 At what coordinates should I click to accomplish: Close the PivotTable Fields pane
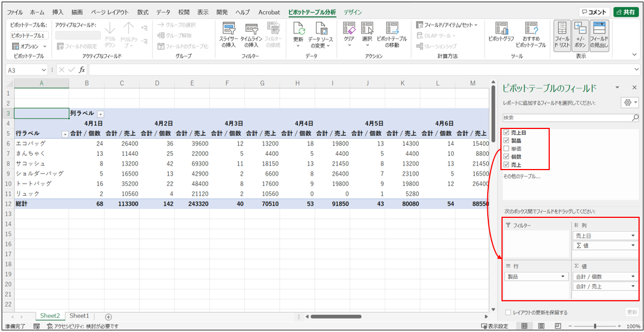click(634, 88)
